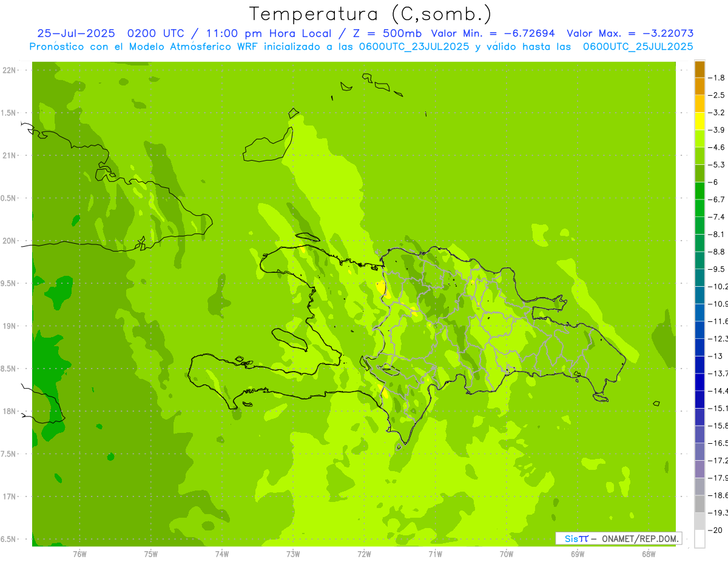Click the "Valor Min. = -6.72694" readout
The width and height of the screenshot is (728, 562).
493,33
